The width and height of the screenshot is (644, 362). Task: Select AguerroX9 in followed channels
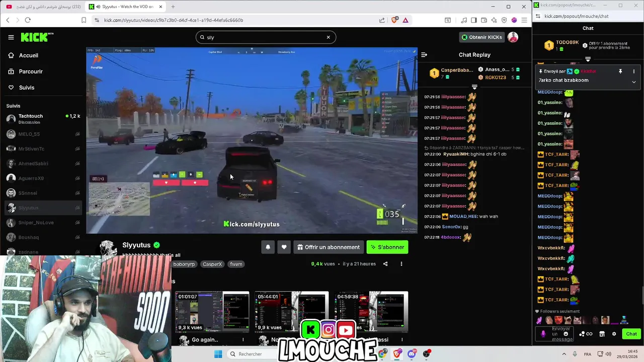43,178
